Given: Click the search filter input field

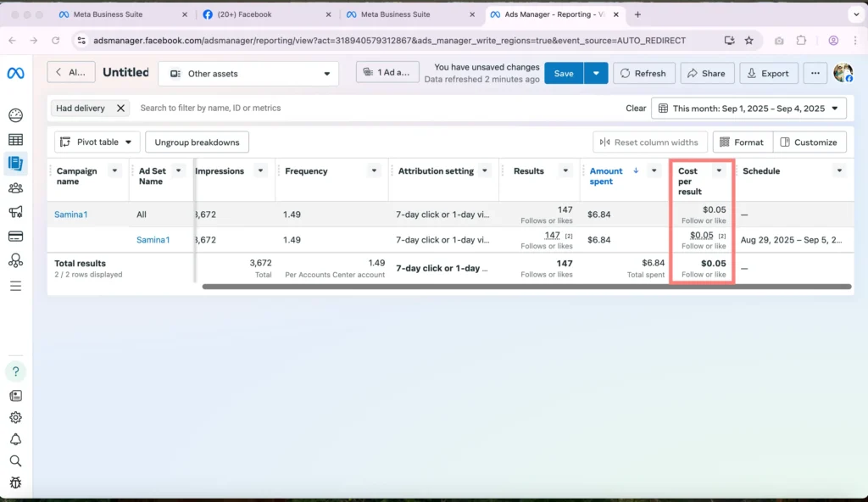Looking at the screenshot, I should click(x=373, y=109).
